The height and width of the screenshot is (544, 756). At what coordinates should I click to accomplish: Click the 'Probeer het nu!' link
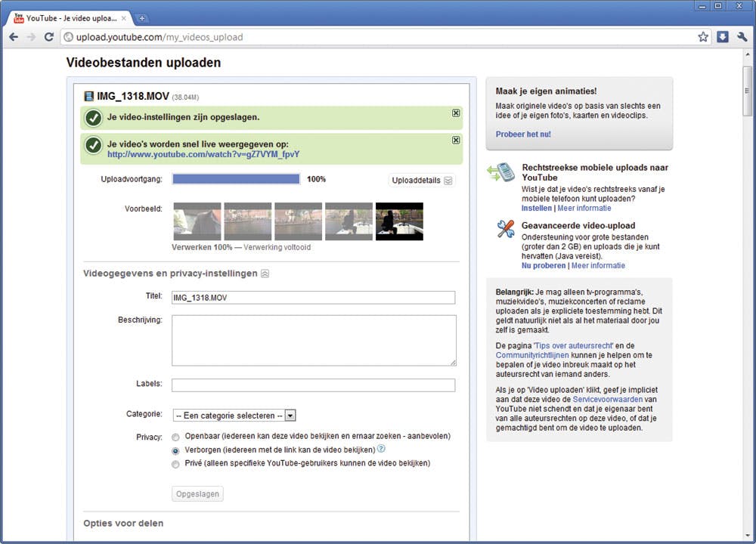pos(523,134)
